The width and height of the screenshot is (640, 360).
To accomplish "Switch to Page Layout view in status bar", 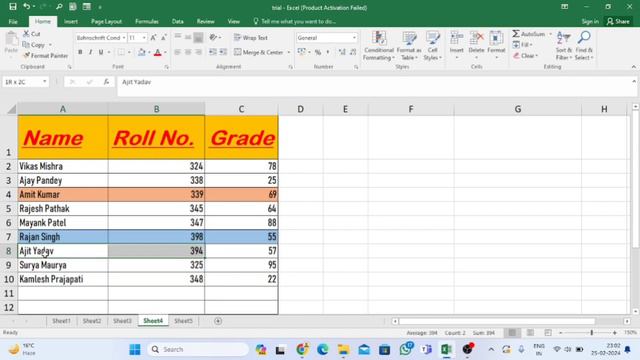I will tap(530, 333).
